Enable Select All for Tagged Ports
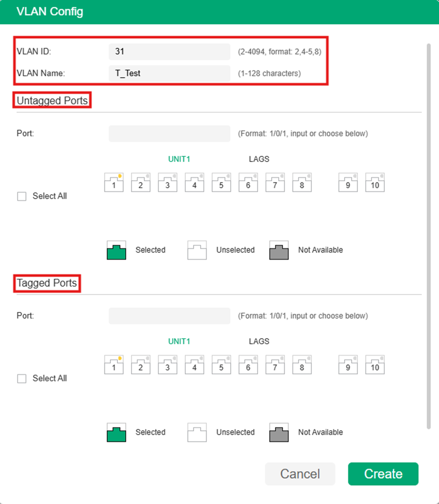Screen dimensions: 439x504 21,378
